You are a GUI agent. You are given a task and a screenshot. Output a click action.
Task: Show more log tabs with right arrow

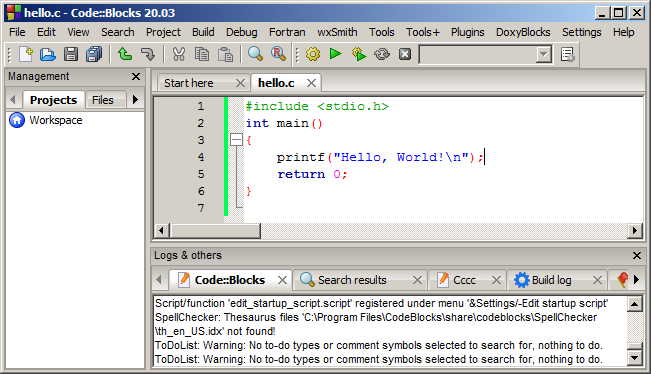[636, 280]
